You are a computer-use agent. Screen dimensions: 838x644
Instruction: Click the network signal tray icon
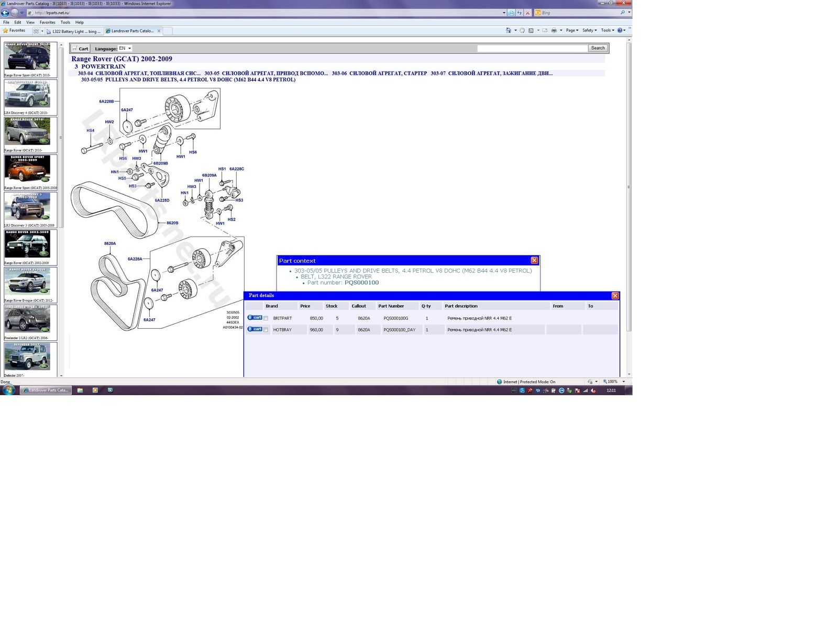pyautogui.click(x=585, y=391)
